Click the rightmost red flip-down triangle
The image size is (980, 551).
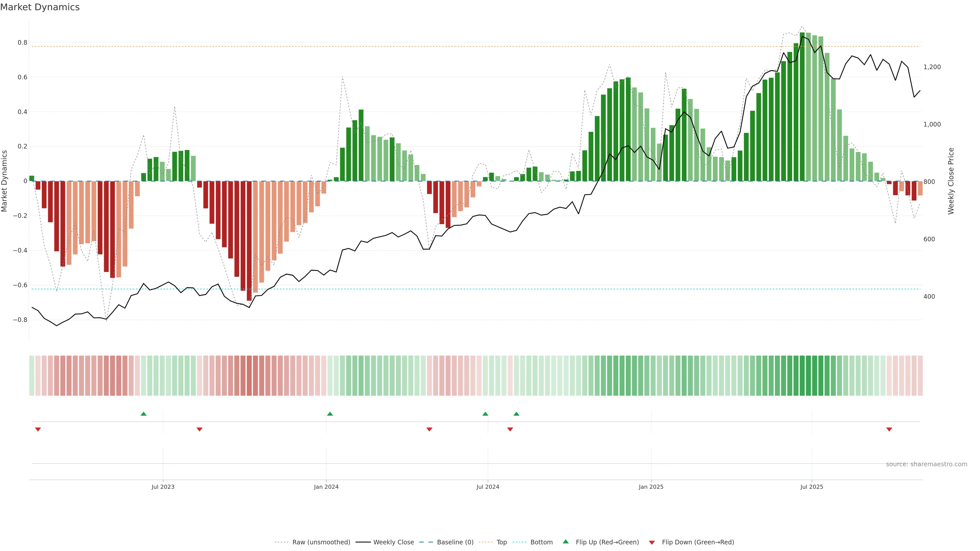click(x=889, y=429)
